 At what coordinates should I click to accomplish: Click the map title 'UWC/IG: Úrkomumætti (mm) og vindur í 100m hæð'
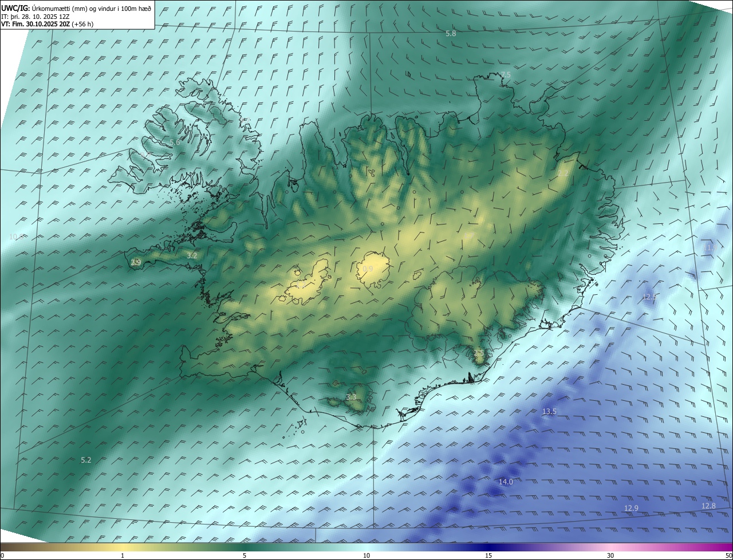[76, 9]
